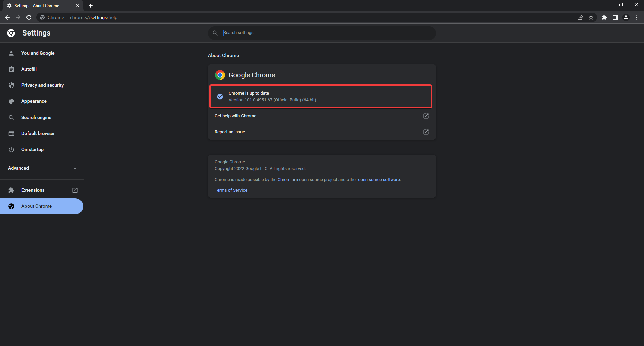
Task: Open On startup settings
Action: click(x=33, y=149)
